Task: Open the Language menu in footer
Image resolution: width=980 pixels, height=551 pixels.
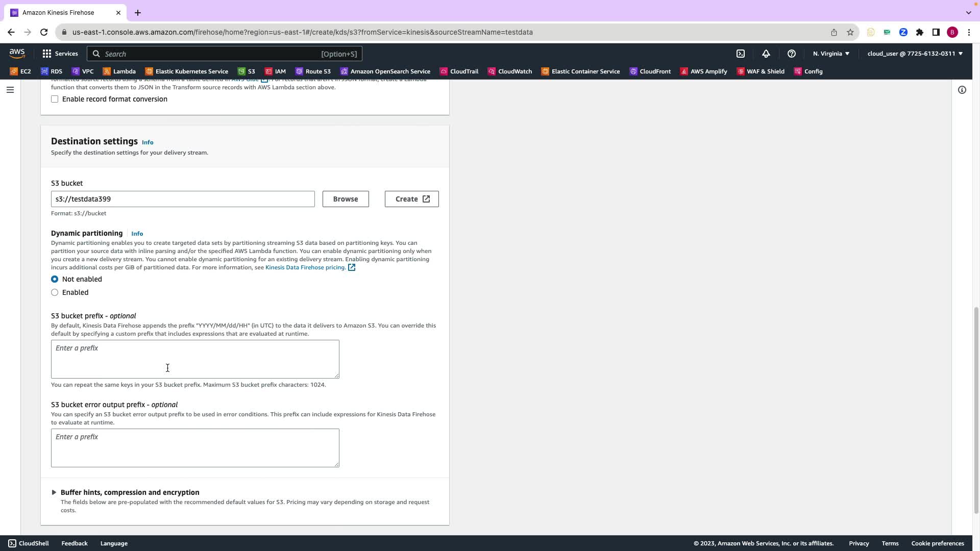Action: (x=114, y=543)
